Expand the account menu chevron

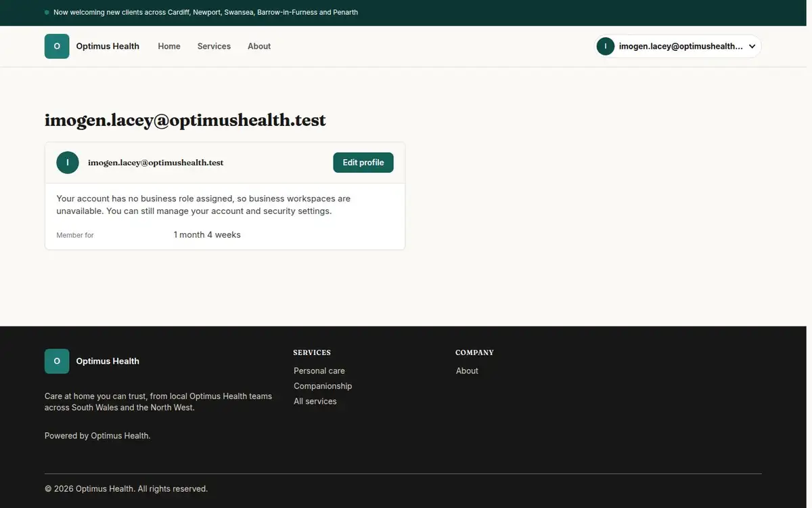(752, 47)
